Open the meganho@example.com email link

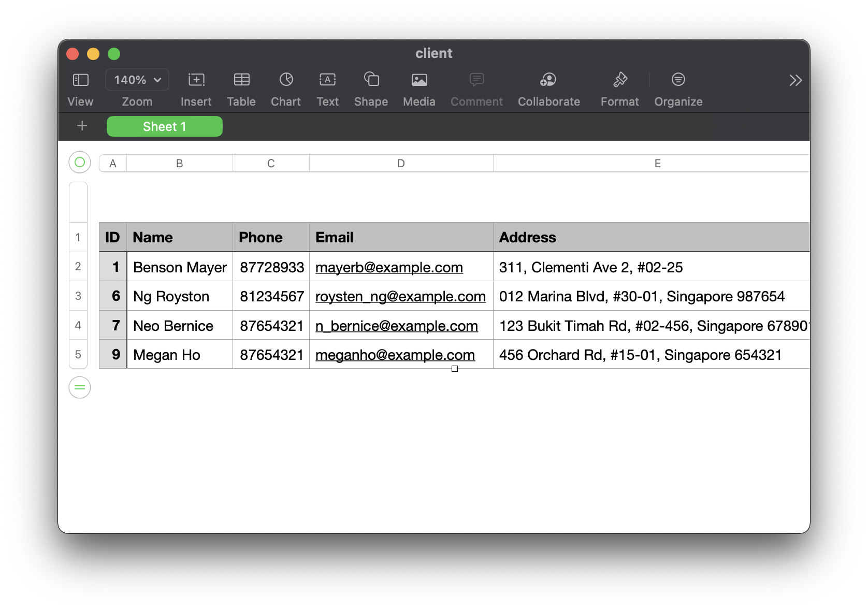tap(395, 355)
